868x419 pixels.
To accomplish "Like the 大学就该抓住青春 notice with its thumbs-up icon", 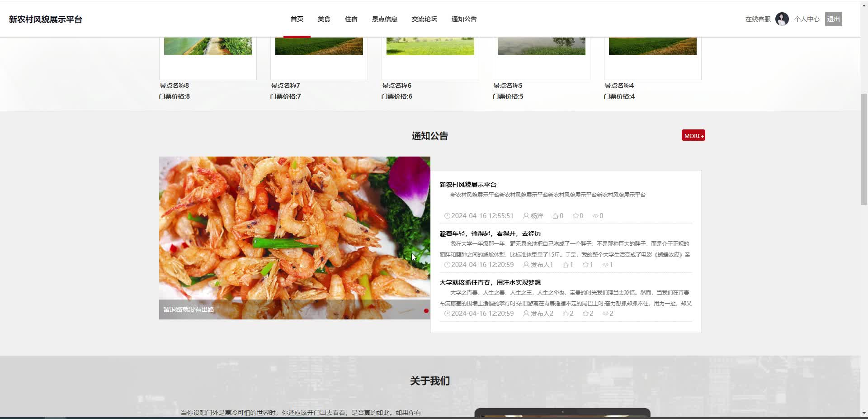I will pyautogui.click(x=566, y=314).
